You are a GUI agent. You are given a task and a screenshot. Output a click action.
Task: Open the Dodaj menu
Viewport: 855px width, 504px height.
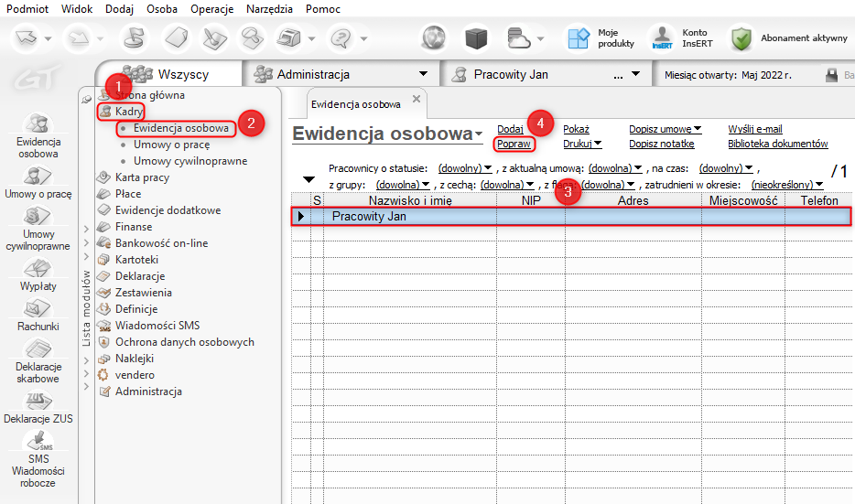[120, 9]
